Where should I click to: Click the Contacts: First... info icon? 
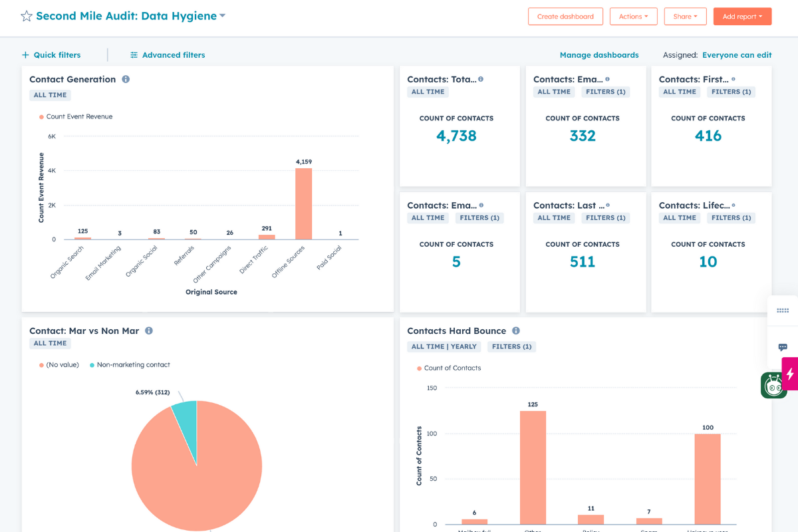733,79
